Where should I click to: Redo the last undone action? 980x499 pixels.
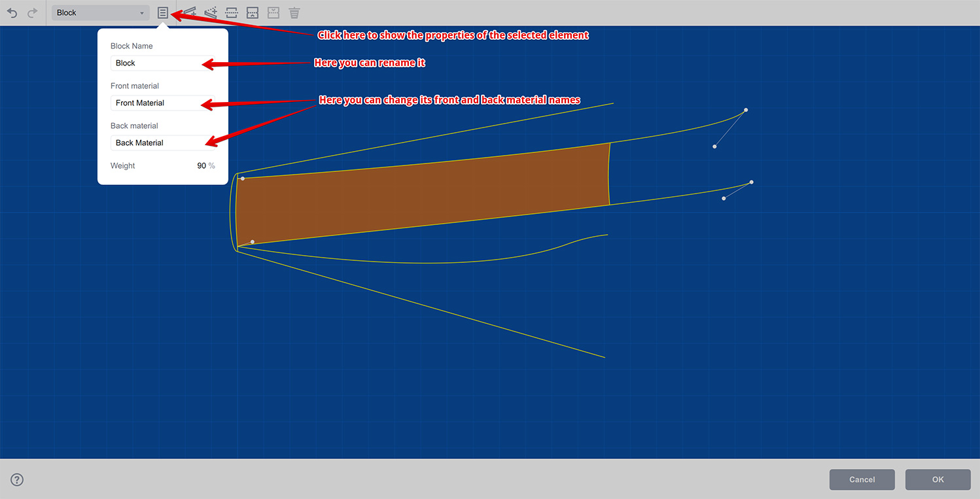(32, 12)
